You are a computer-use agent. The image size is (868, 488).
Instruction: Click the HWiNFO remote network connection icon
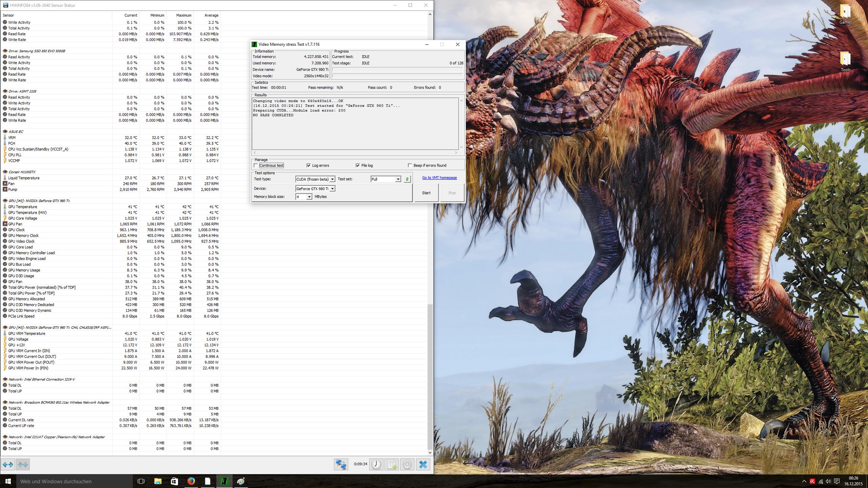click(x=341, y=464)
